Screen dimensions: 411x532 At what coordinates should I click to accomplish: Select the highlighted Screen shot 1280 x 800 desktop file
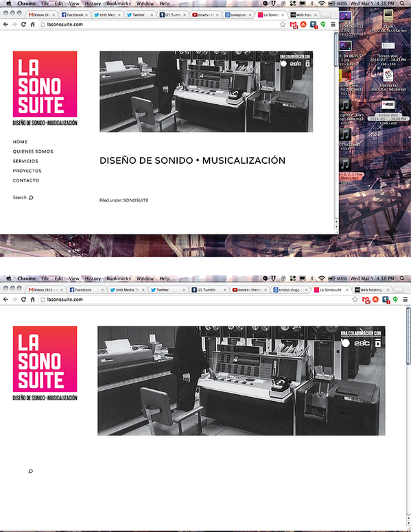coord(388,105)
